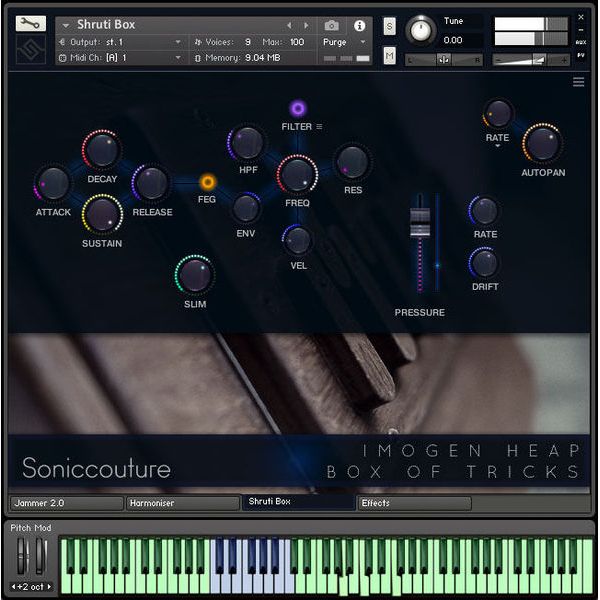Click the VEL knob
This screenshot has height=600, width=600.
click(297, 240)
